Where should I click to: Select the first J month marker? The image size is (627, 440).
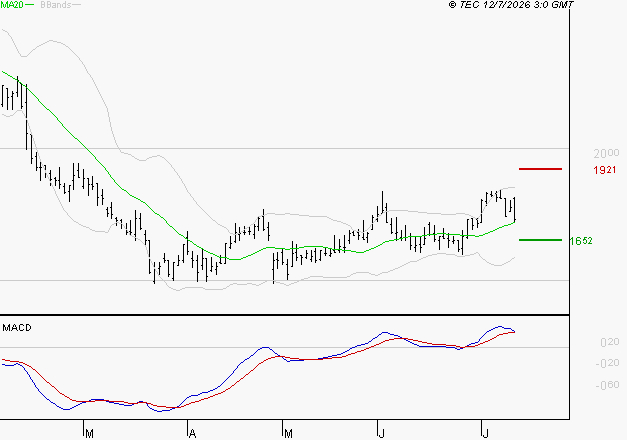click(382, 434)
